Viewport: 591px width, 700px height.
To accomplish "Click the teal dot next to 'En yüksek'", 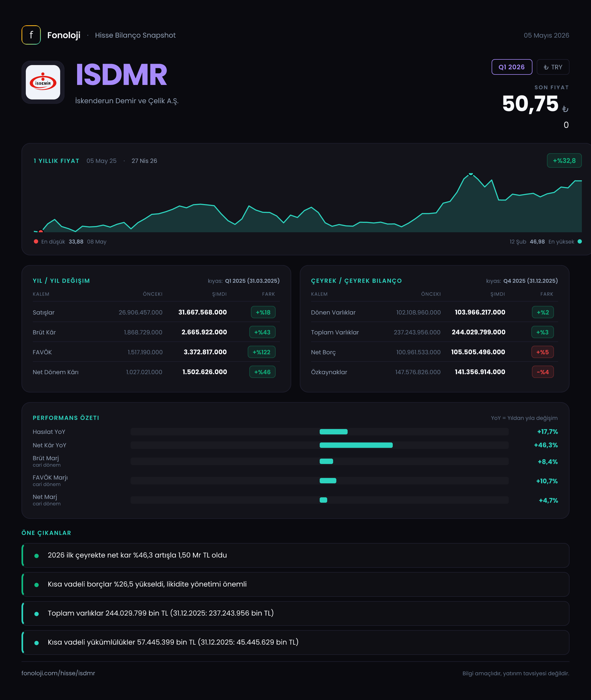I will pos(580,241).
